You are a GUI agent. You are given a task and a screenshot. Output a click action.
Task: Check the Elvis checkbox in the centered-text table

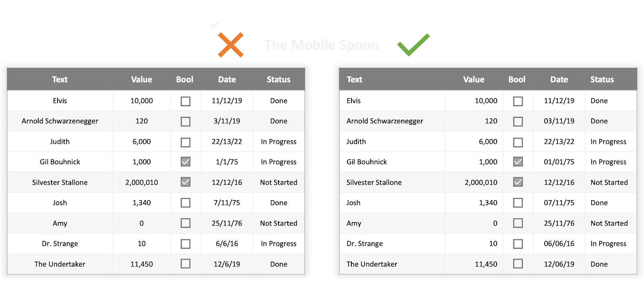pos(186,101)
